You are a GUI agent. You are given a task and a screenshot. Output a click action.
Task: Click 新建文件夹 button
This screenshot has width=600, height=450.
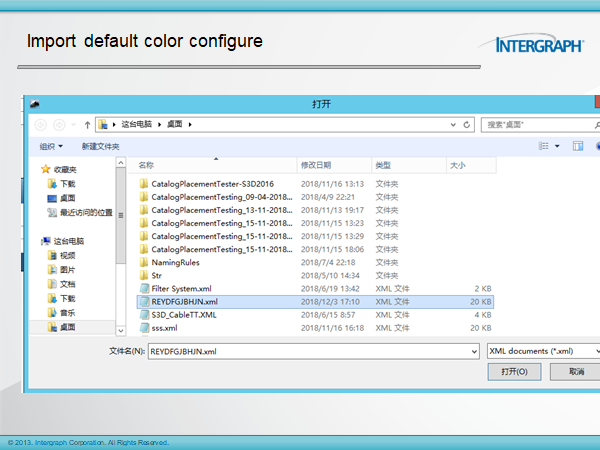(101, 147)
